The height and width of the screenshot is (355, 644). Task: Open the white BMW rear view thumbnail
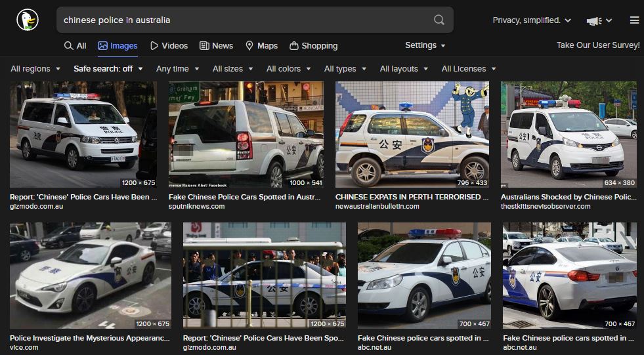tap(570, 276)
